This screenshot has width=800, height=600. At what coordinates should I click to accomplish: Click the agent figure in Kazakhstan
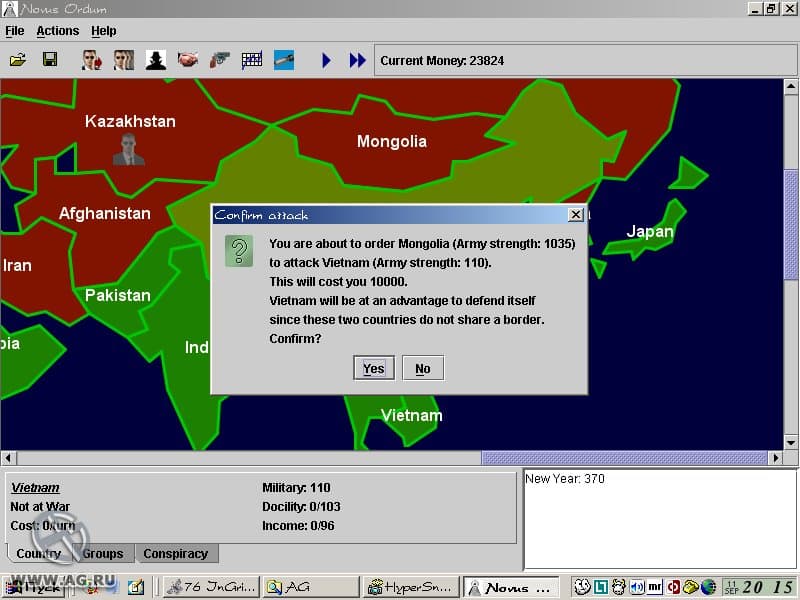[x=129, y=149]
